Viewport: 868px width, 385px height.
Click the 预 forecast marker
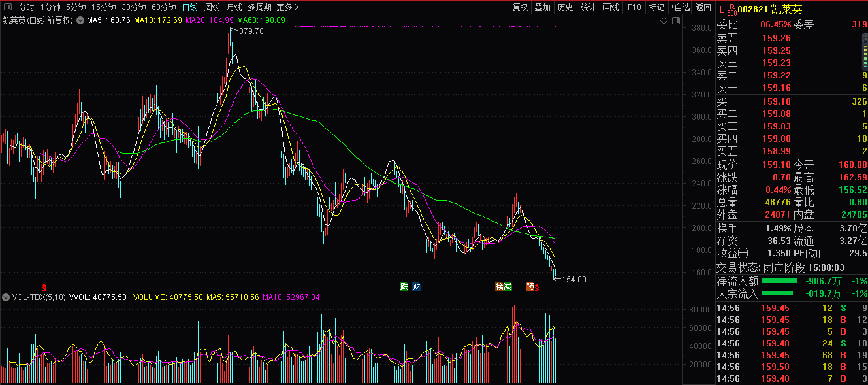[x=530, y=287]
